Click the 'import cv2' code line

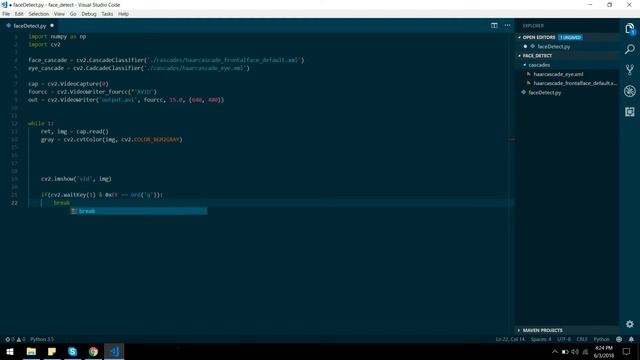click(44, 44)
